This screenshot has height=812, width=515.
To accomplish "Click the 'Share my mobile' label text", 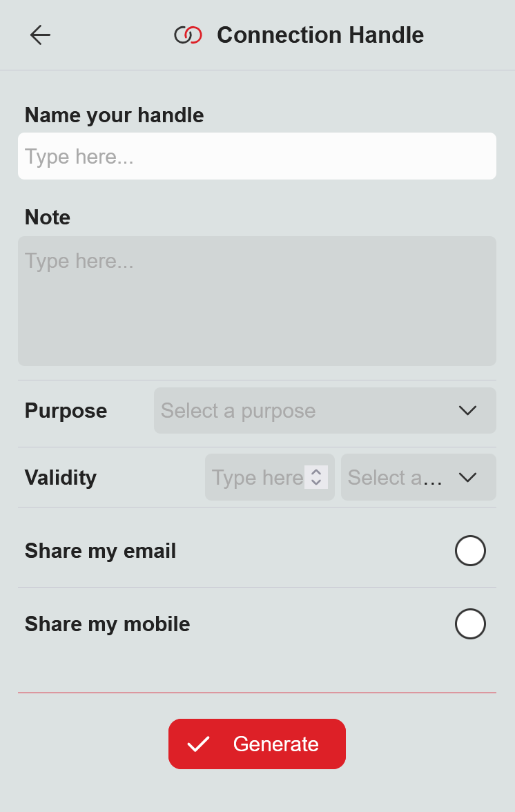I will pos(107,623).
